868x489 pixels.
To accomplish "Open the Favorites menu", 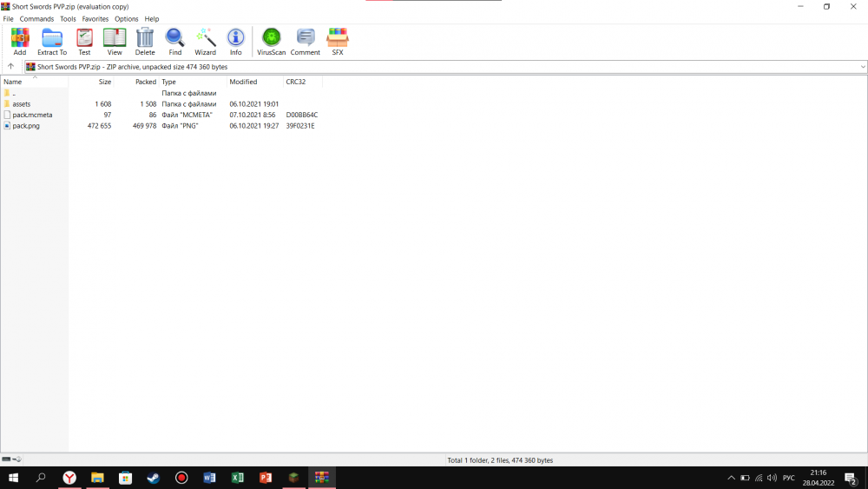I will tap(95, 19).
